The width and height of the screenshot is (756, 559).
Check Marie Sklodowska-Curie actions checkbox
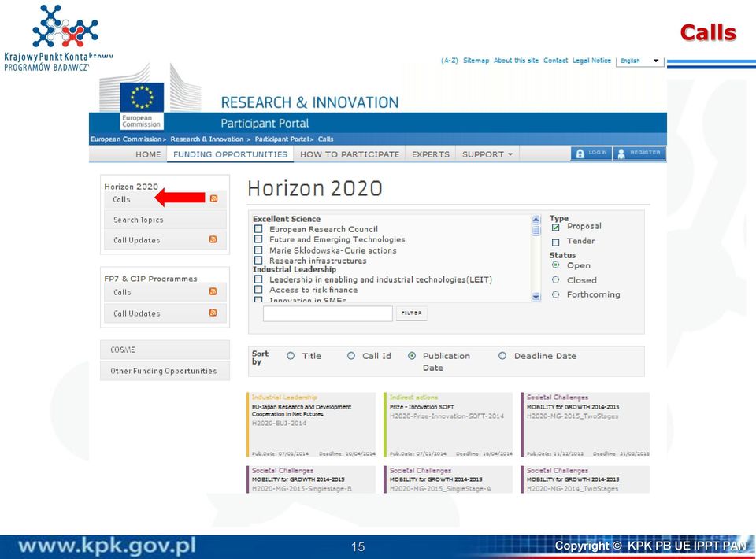[258, 250]
